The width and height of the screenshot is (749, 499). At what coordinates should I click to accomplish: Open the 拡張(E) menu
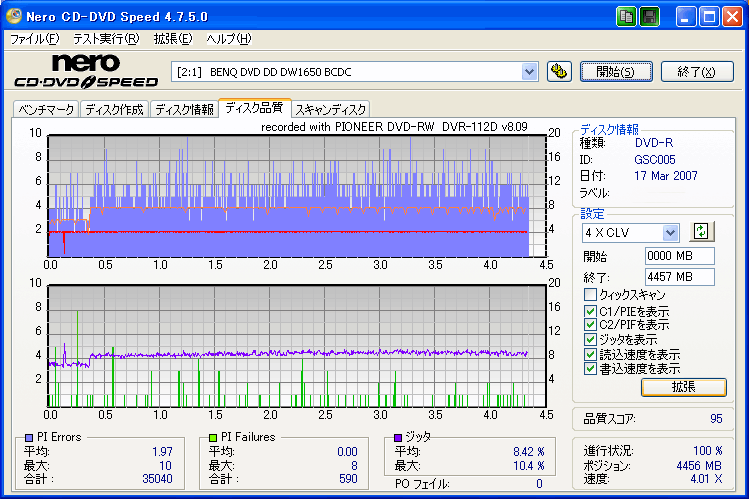point(172,39)
